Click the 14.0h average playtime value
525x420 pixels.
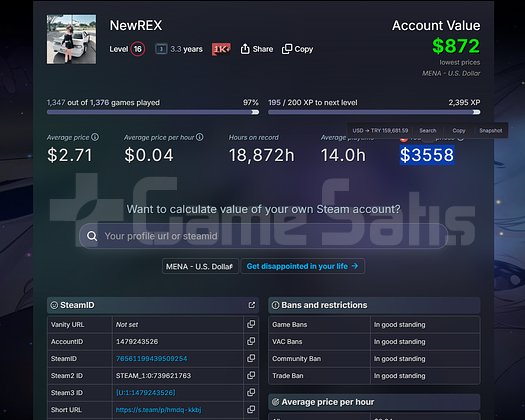coord(343,155)
